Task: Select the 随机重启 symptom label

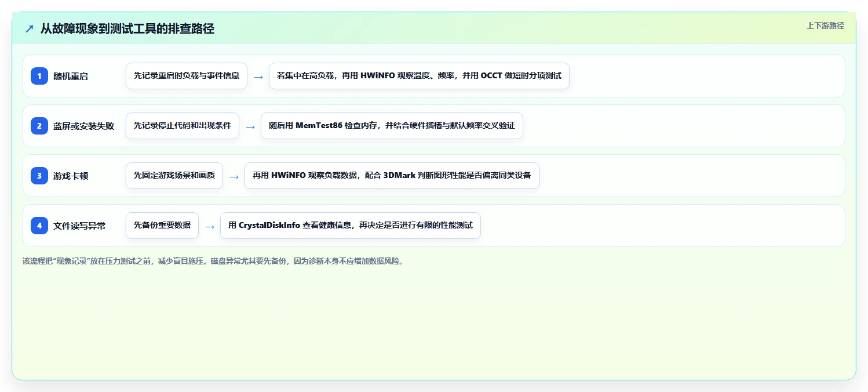Action: 71,76
